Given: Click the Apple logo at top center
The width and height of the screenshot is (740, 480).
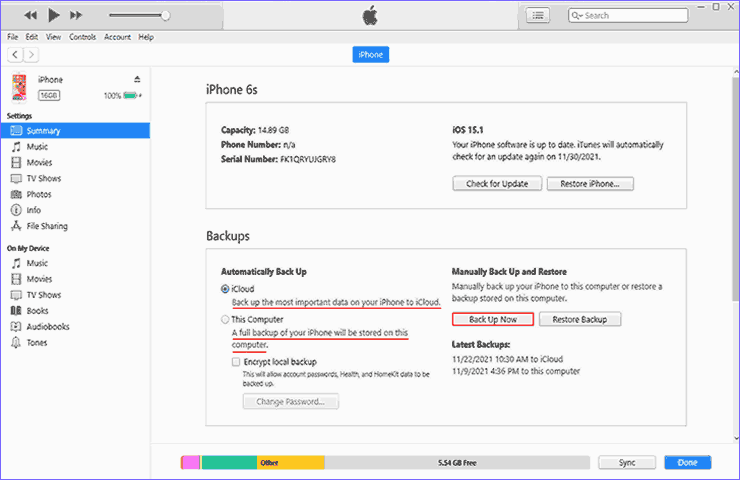Looking at the screenshot, I should 370,16.
